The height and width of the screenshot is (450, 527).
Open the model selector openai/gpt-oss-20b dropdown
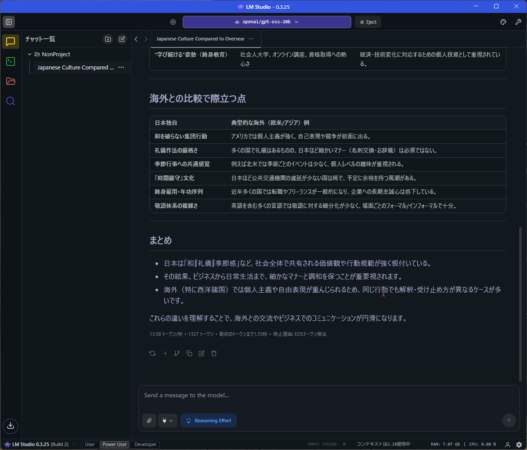(x=267, y=22)
